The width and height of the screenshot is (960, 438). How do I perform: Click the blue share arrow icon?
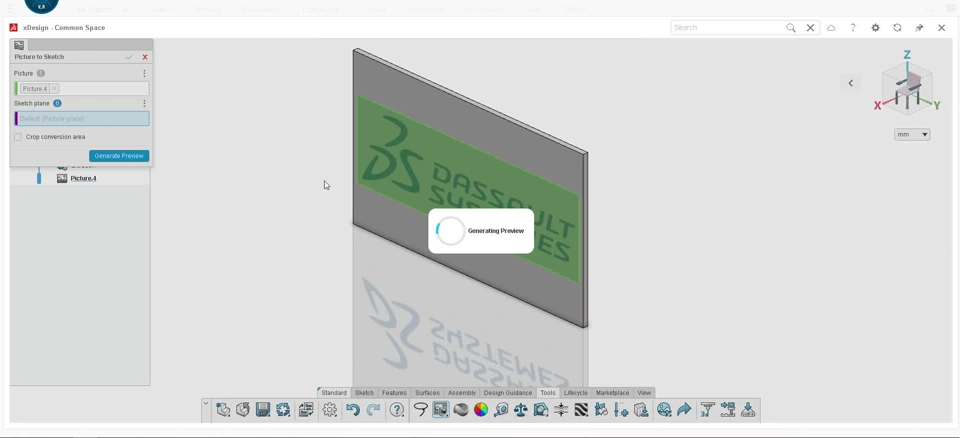[684, 410]
